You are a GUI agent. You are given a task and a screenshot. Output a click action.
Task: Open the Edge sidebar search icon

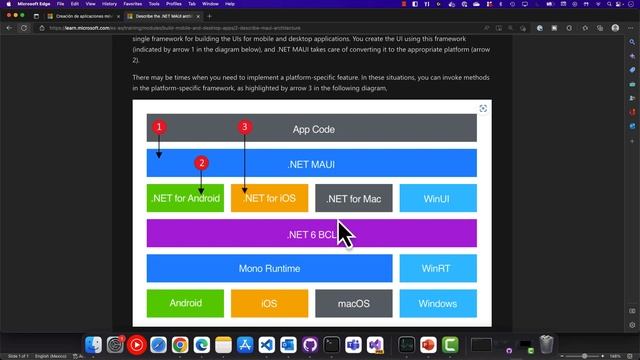point(632,42)
